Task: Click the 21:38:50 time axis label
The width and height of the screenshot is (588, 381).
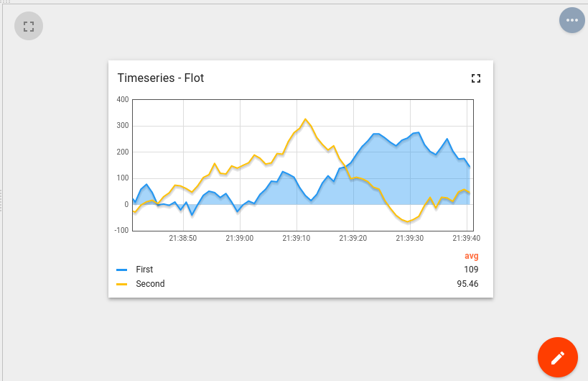Action: (x=183, y=238)
